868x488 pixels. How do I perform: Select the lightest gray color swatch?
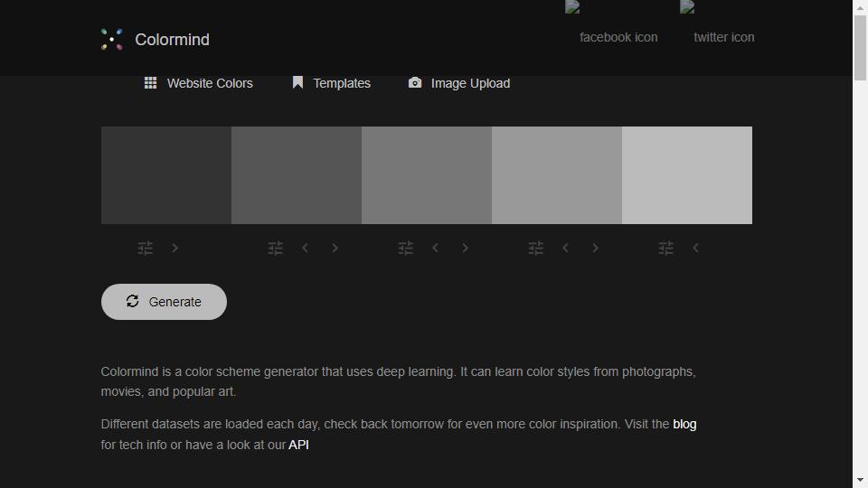tap(687, 174)
